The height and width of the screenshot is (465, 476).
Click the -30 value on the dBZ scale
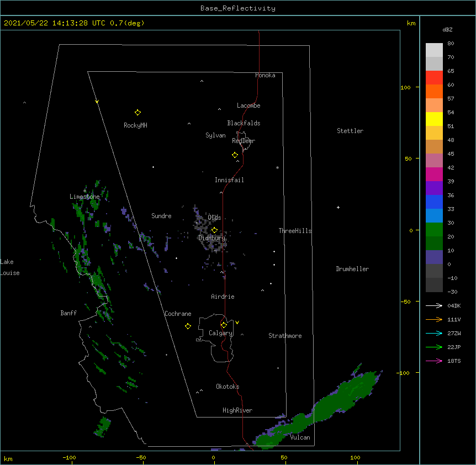point(452,292)
